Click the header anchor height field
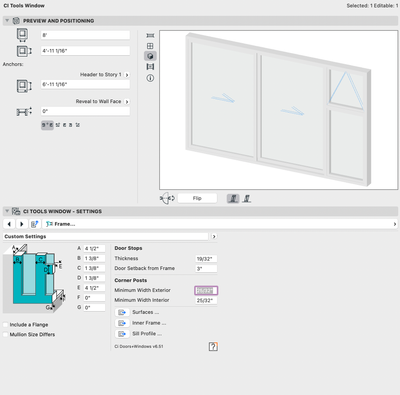Image resolution: width=400 pixels, height=395 pixels. 85,84
